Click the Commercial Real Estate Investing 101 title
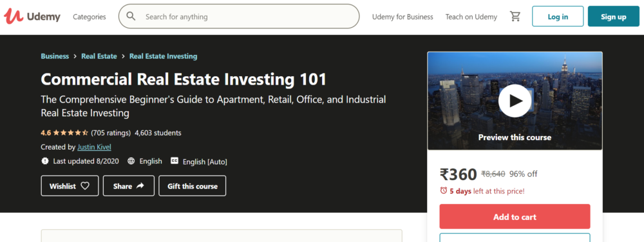Viewport: 644px width, 242px height. point(184,79)
